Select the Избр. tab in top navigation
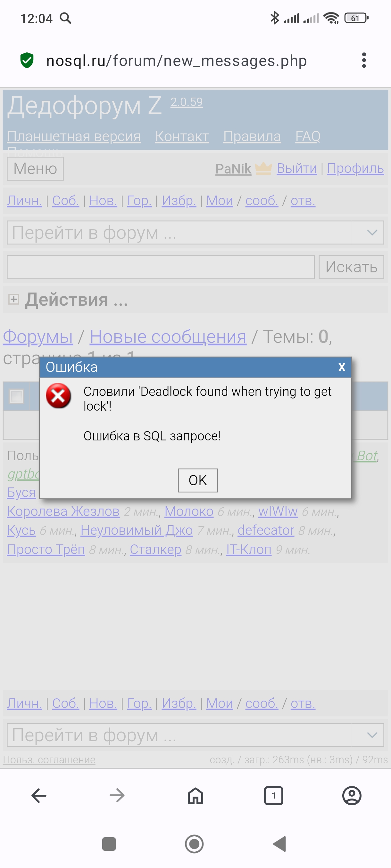 click(179, 201)
